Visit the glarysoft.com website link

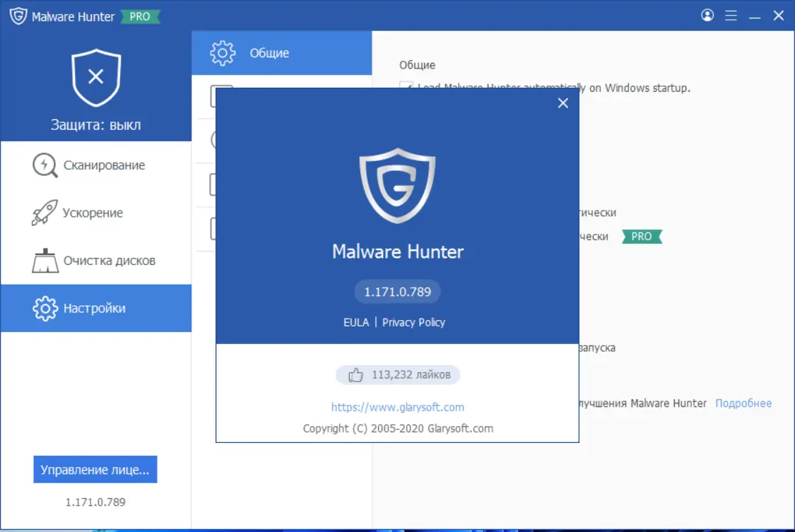(x=397, y=407)
